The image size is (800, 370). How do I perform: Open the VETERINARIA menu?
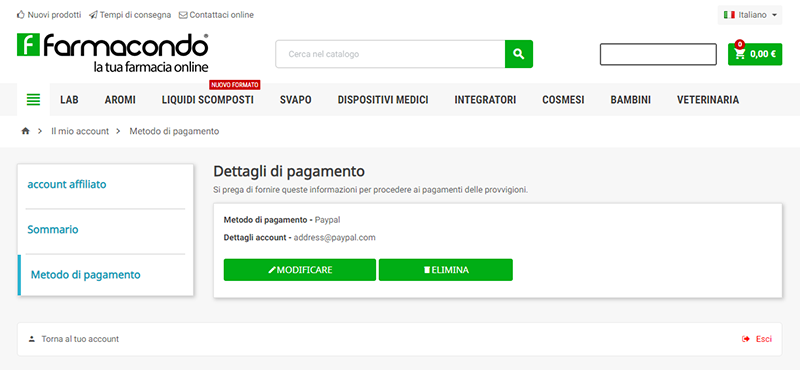(708, 100)
